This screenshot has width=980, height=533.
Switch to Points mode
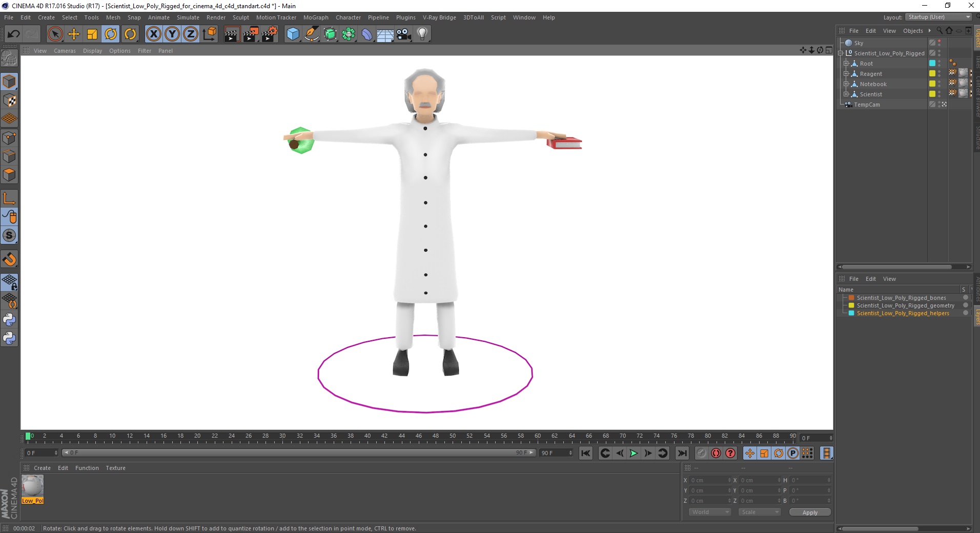pyautogui.click(x=9, y=137)
